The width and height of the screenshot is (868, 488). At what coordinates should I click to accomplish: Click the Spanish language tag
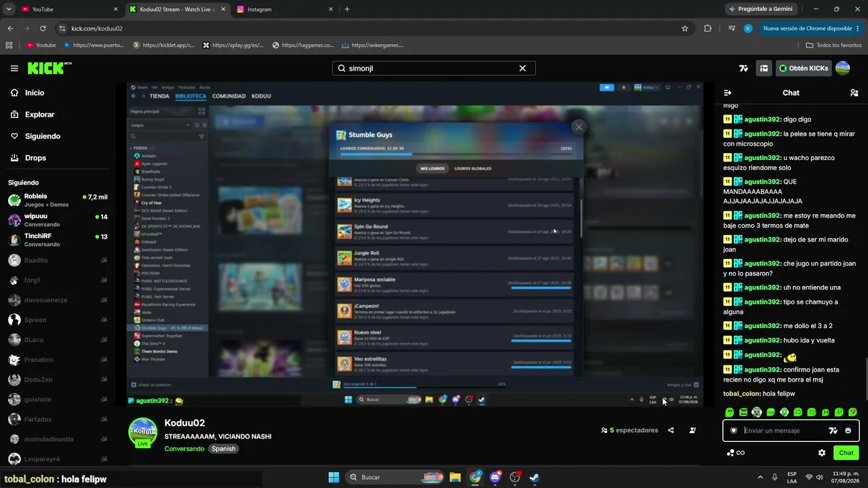(x=223, y=449)
